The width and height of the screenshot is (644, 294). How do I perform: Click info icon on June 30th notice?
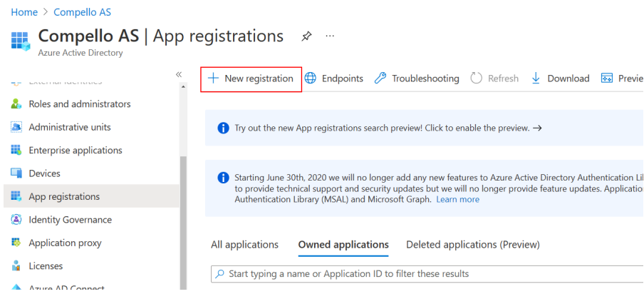click(223, 178)
